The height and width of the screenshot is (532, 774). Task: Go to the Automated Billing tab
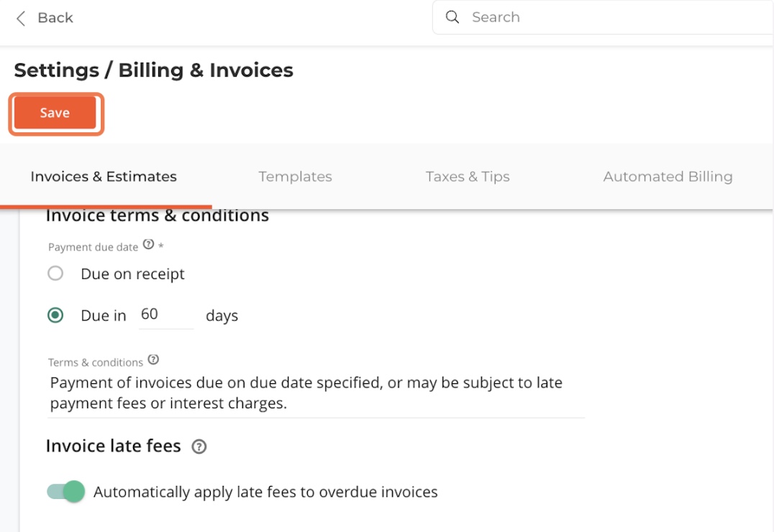point(668,177)
